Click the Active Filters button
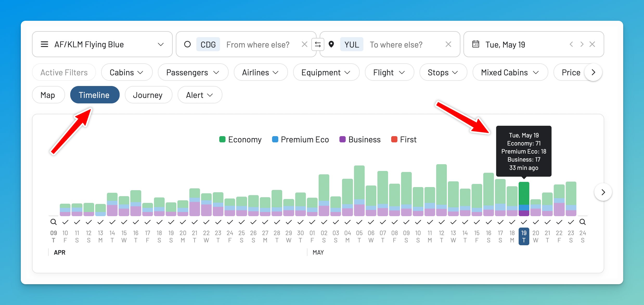Image resolution: width=644 pixels, height=305 pixels. click(64, 72)
